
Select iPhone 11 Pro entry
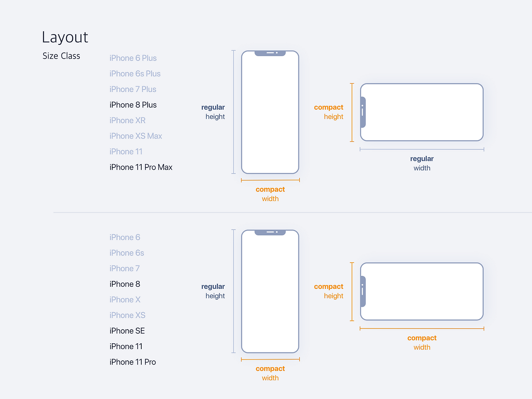tap(133, 362)
